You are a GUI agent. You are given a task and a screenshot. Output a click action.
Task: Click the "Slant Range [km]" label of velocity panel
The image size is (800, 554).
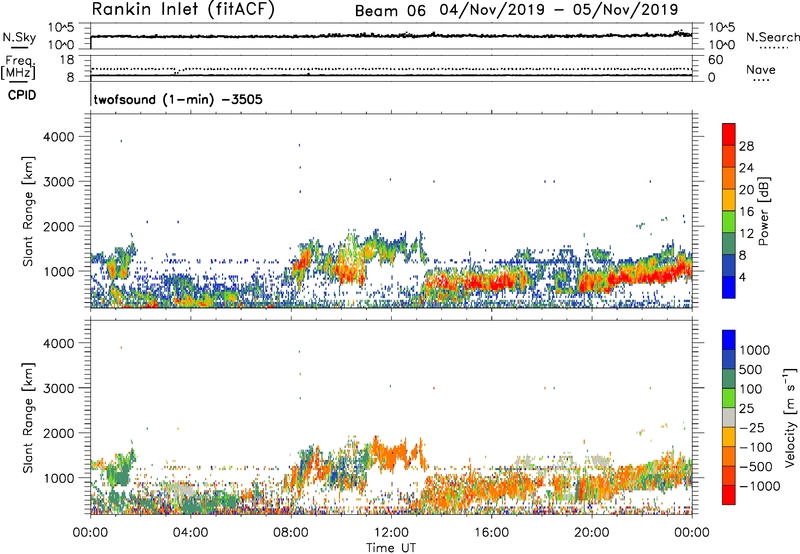(x=28, y=418)
